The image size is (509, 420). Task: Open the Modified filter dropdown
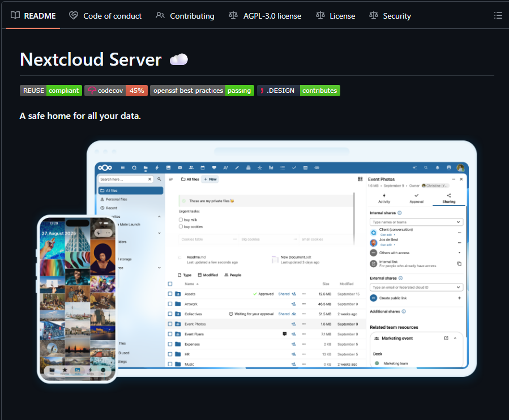(208, 275)
